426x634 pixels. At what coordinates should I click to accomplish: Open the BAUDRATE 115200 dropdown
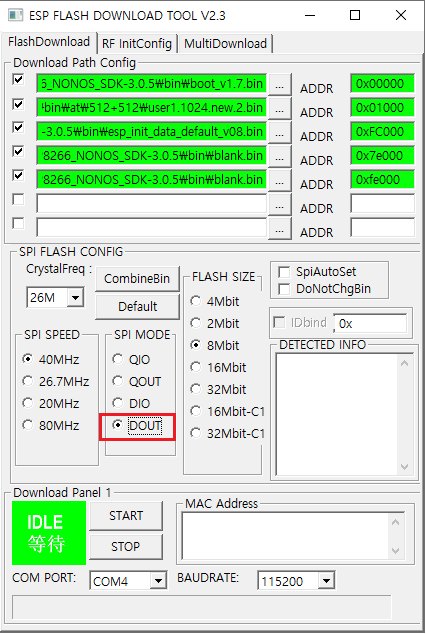pos(327,581)
